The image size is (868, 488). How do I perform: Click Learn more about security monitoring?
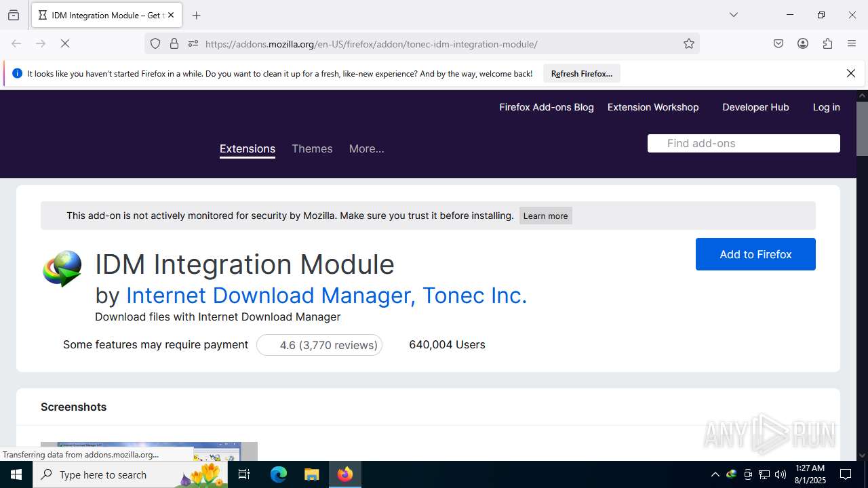point(545,216)
